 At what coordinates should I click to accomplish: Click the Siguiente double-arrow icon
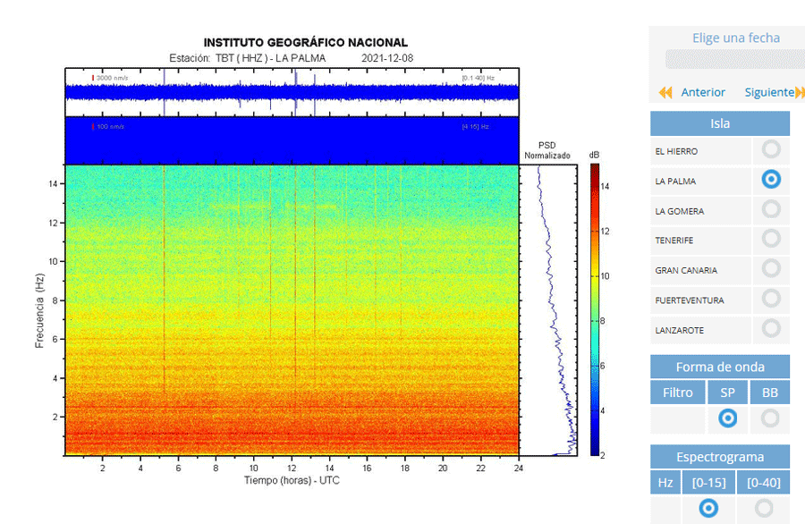pos(800,92)
